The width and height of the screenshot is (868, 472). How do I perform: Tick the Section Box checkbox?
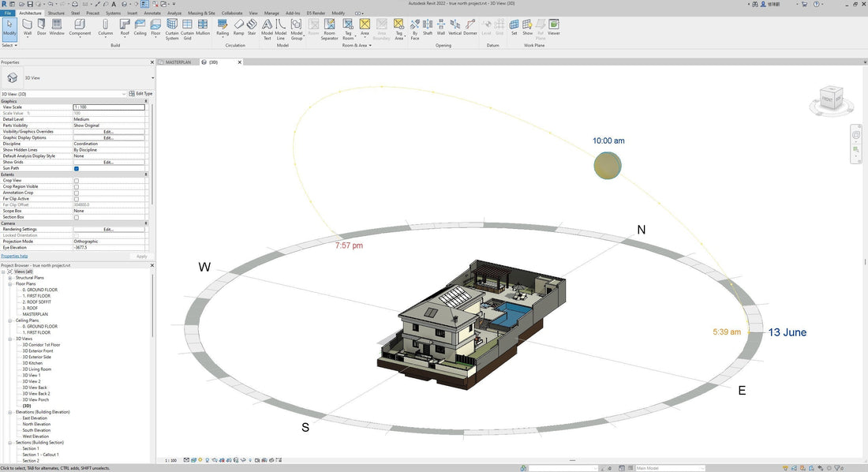pos(77,217)
